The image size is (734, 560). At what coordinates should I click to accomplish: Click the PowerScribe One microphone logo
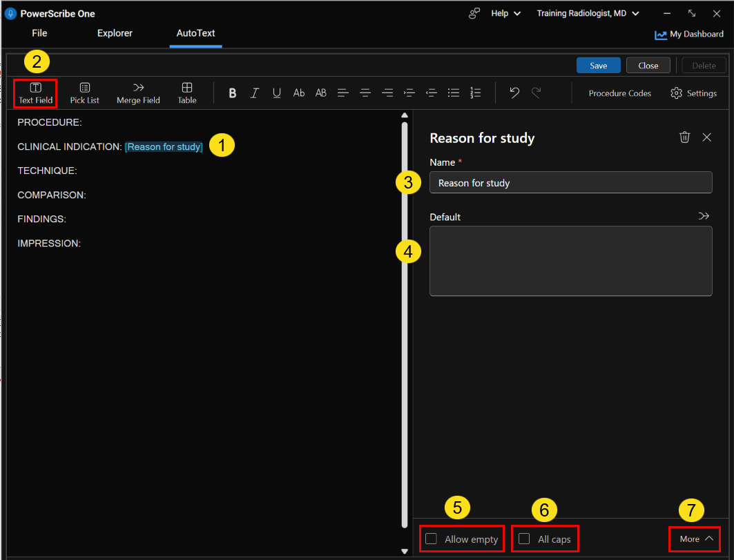pyautogui.click(x=10, y=14)
